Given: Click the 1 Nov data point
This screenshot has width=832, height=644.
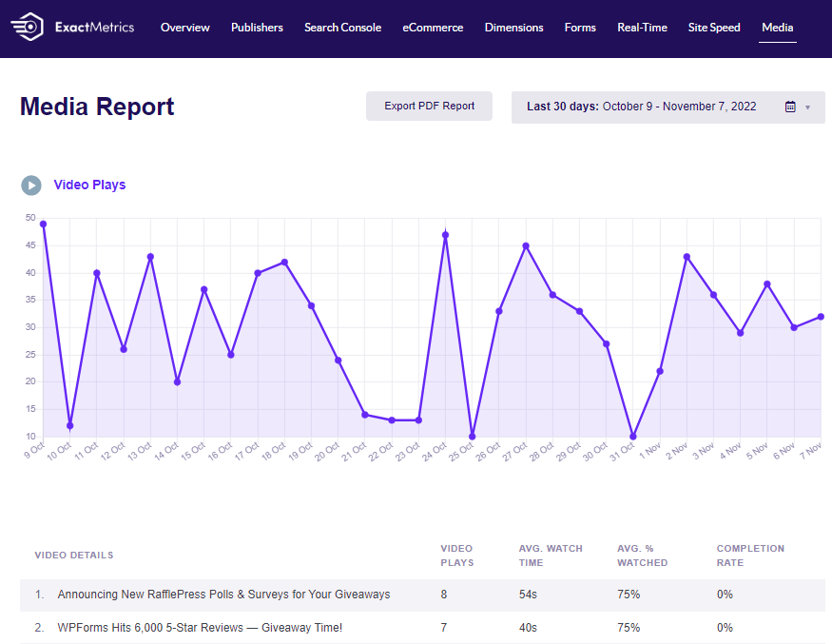Looking at the screenshot, I should [660, 371].
